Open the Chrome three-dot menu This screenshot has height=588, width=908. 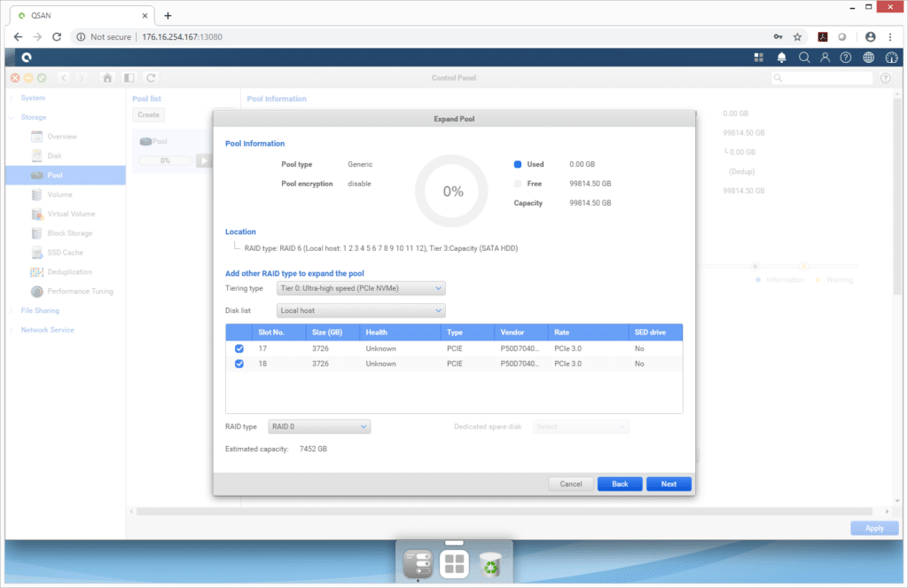[890, 36]
